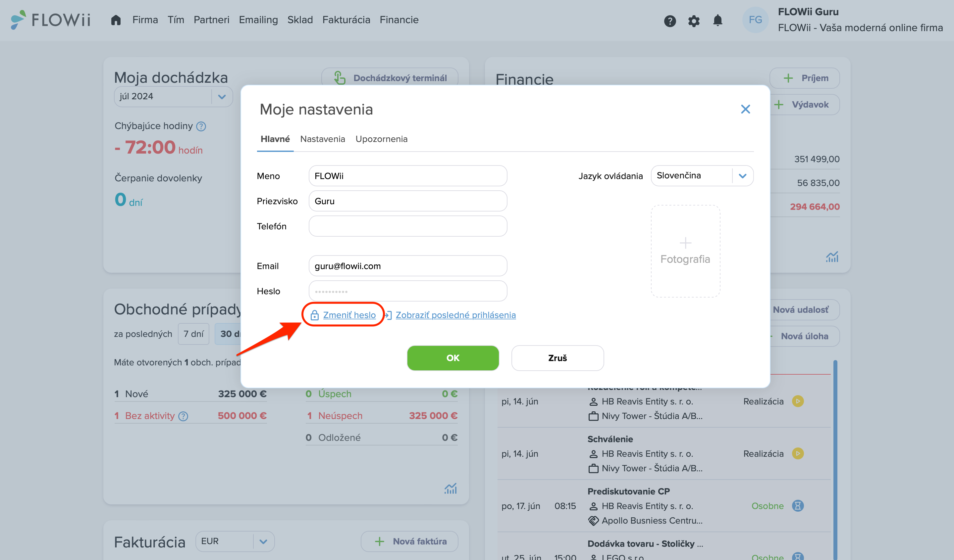Switch to the Nastavenia tab
Screen dimensions: 954x560
click(x=323, y=139)
